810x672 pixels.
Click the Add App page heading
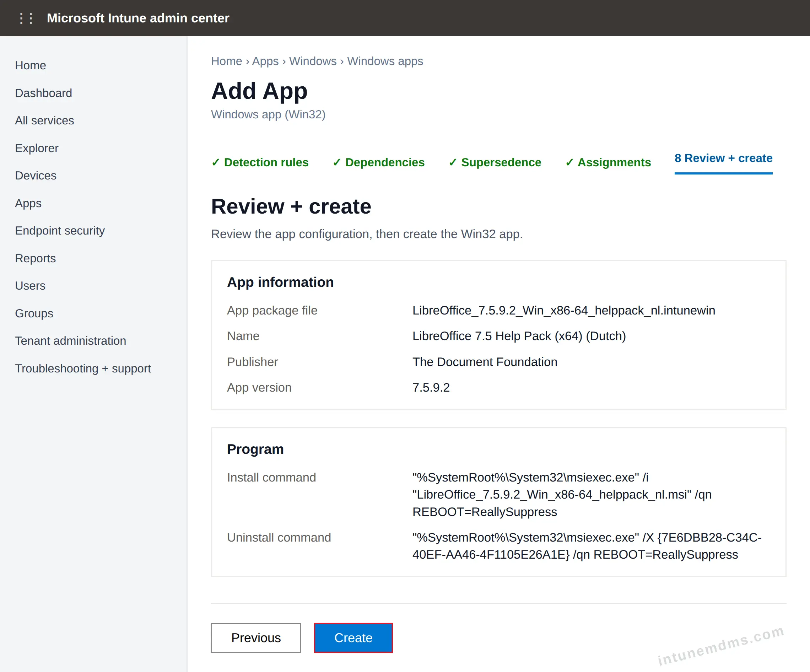coord(259,91)
